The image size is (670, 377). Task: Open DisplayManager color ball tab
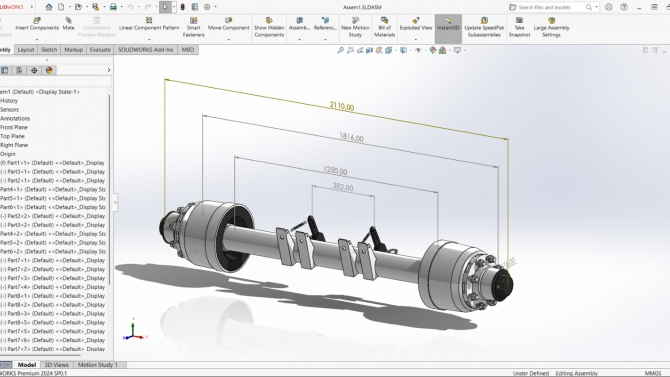point(49,71)
